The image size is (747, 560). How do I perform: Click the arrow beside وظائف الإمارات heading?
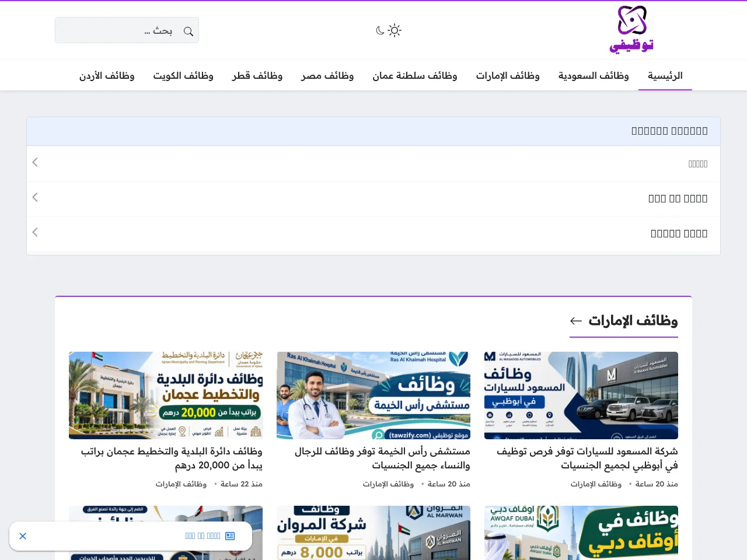point(576,321)
